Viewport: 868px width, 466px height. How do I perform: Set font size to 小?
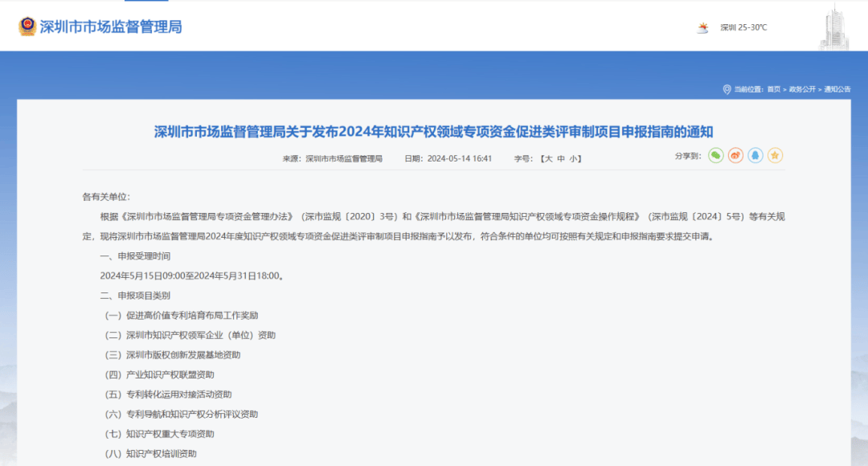pos(573,159)
